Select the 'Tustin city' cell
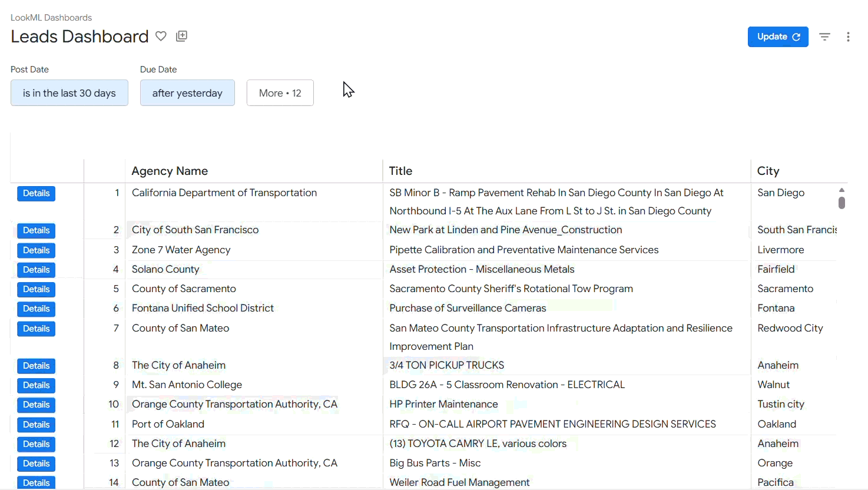The height and width of the screenshot is (490, 868). coord(781,404)
